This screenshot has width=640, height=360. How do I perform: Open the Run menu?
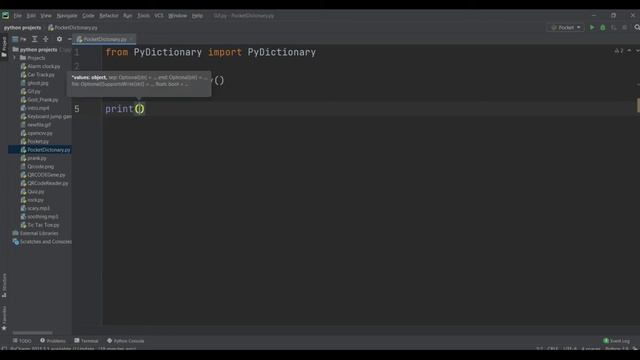(x=128, y=16)
